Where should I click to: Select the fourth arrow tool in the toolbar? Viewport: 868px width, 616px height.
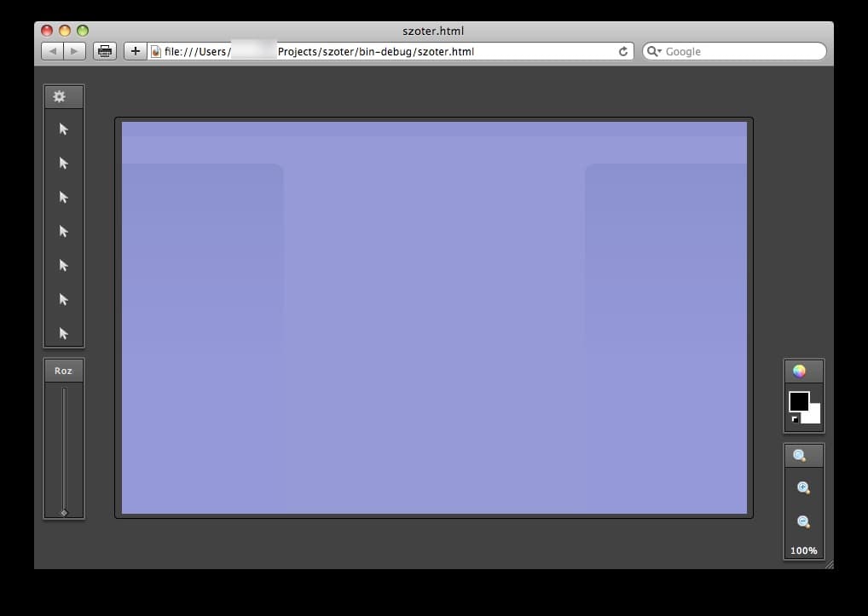pyautogui.click(x=64, y=231)
